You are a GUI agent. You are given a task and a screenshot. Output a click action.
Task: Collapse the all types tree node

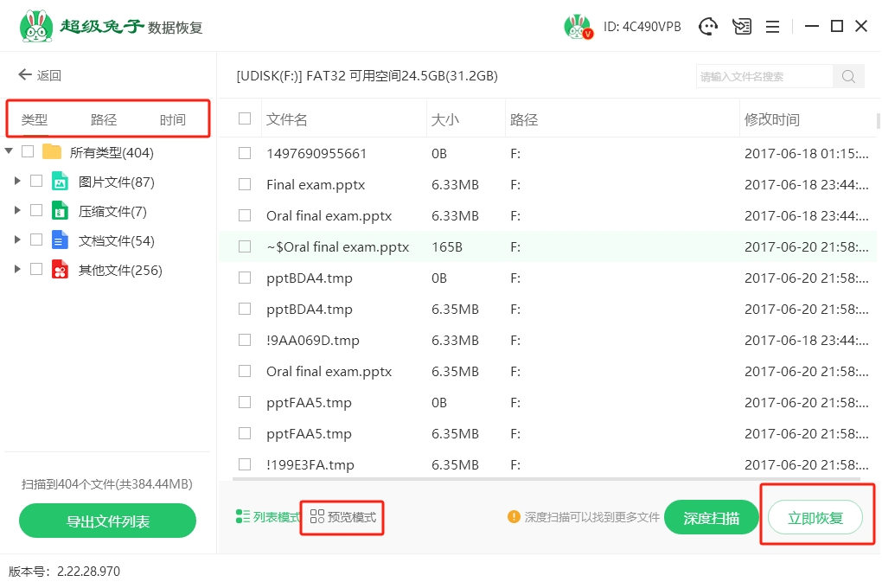(x=9, y=152)
